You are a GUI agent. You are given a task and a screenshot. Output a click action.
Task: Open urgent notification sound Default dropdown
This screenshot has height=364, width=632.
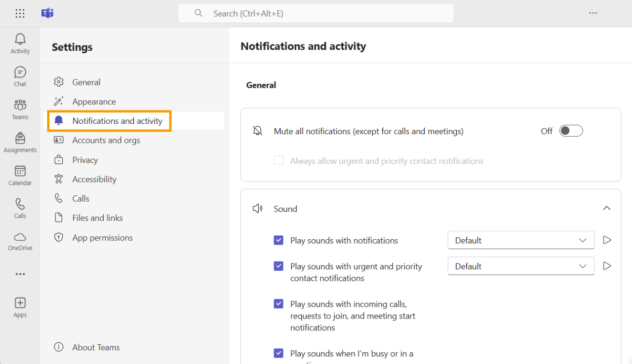point(521,266)
